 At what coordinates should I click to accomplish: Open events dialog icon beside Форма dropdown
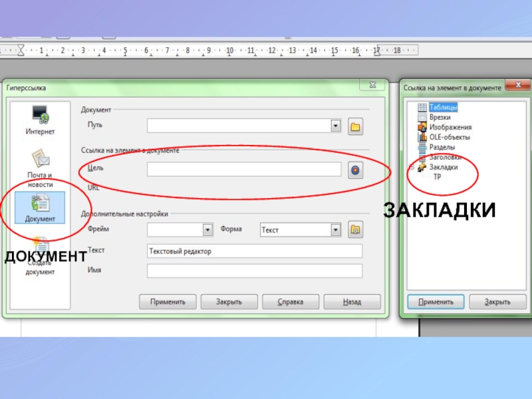(355, 229)
